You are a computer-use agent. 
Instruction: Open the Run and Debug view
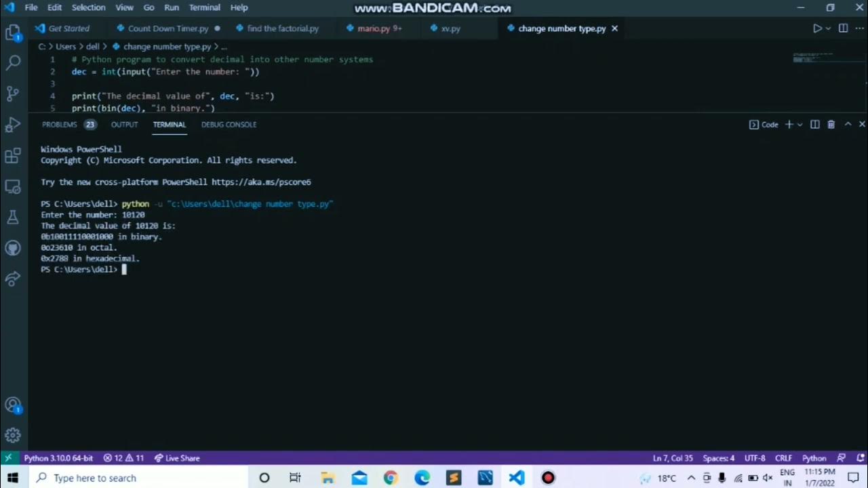coord(13,125)
